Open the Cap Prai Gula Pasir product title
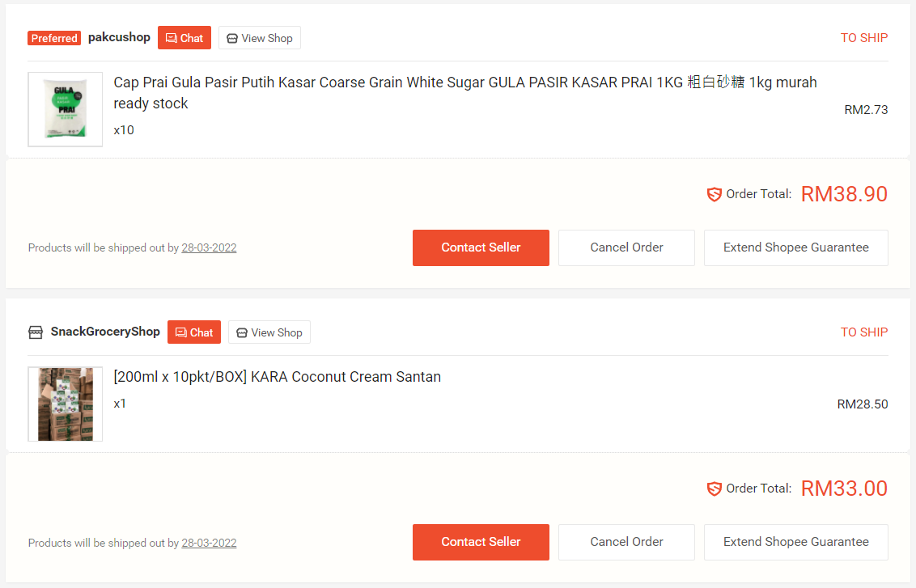This screenshot has height=588, width=916. coord(464,82)
